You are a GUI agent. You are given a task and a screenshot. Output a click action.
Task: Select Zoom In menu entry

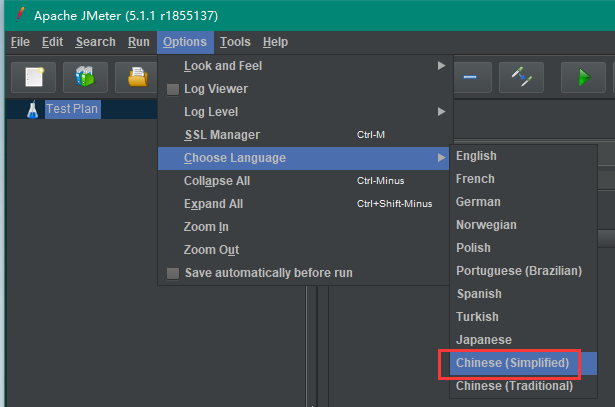pos(303,227)
